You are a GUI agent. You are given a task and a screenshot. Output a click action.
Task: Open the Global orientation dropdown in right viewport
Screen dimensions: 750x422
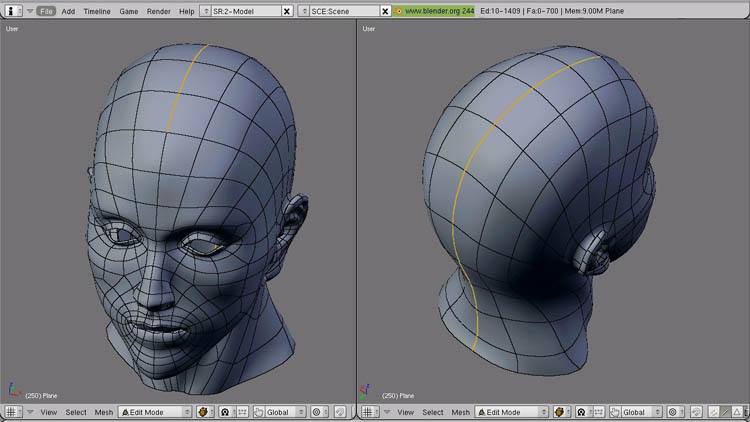(x=640, y=412)
